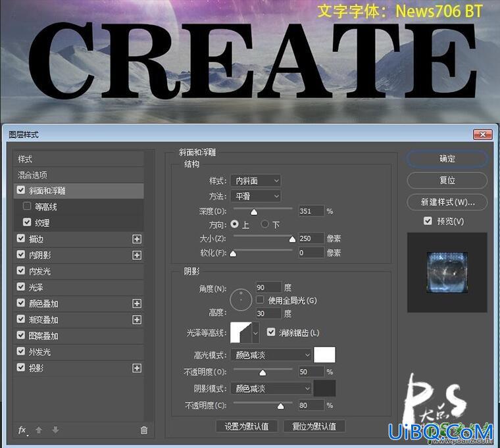Click the Depth (深度) slider handle
Viewport: 500px width, 448px height.
tap(254, 212)
